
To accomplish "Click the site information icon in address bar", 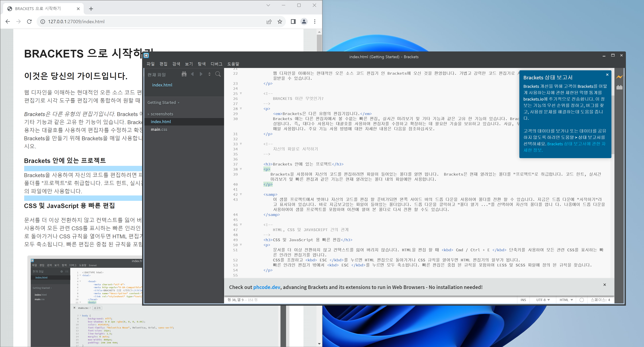I will click(x=43, y=22).
